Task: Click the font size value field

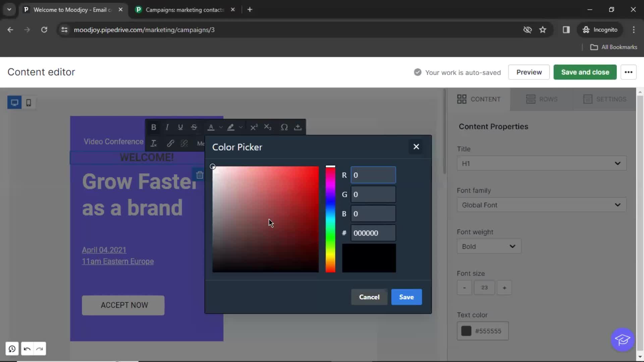Action: click(484, 288)
